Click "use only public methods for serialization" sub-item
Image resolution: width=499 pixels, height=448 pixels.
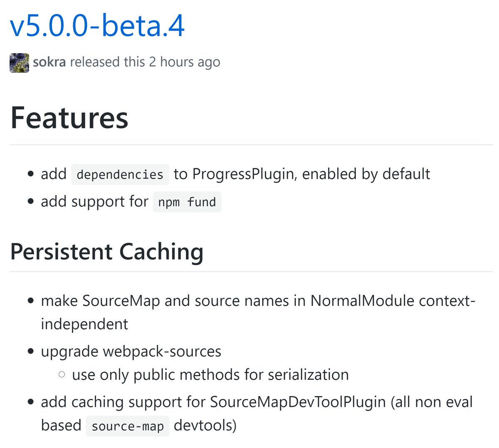point(210,375)
